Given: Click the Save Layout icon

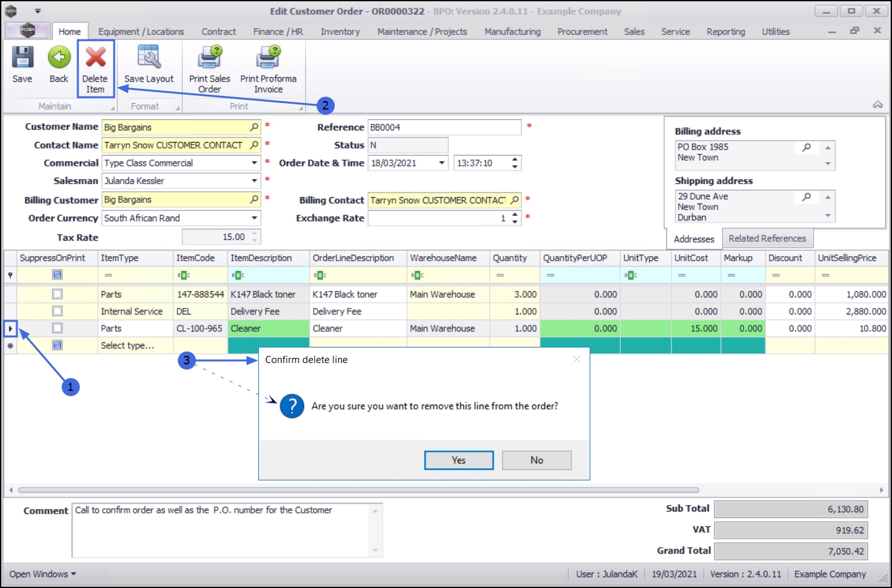Looking at the screenshot, I should [149, 58].
